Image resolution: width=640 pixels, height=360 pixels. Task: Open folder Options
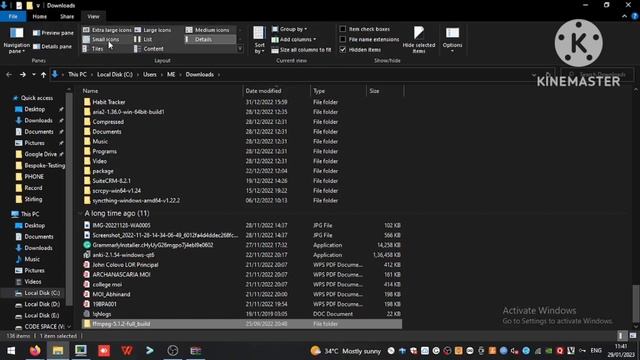click(x=452, y=40)
